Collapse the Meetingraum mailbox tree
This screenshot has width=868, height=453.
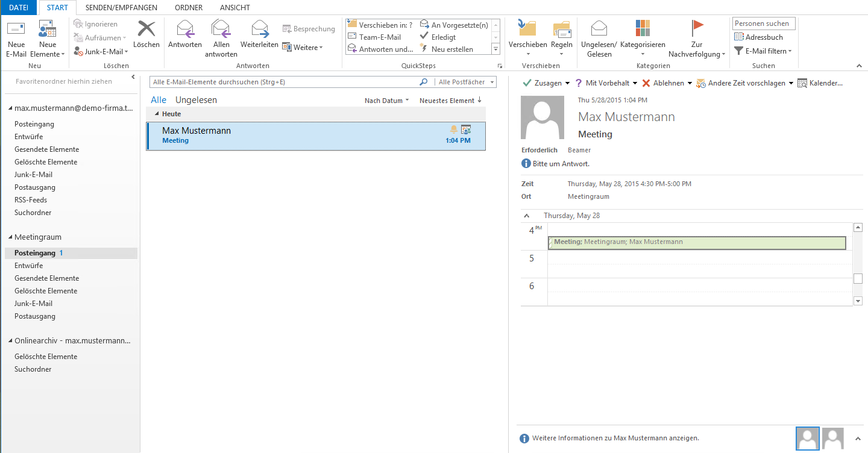[10, 237]
